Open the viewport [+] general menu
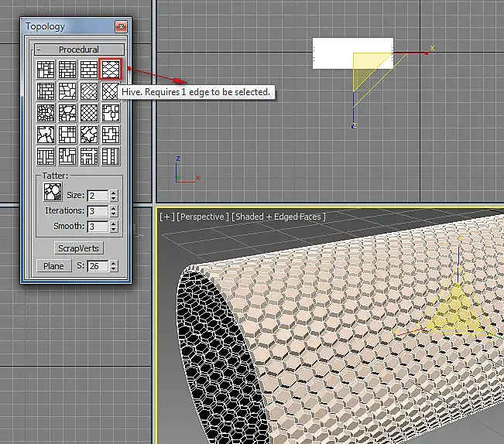504x444 pixels. click(x=166, y=217)
